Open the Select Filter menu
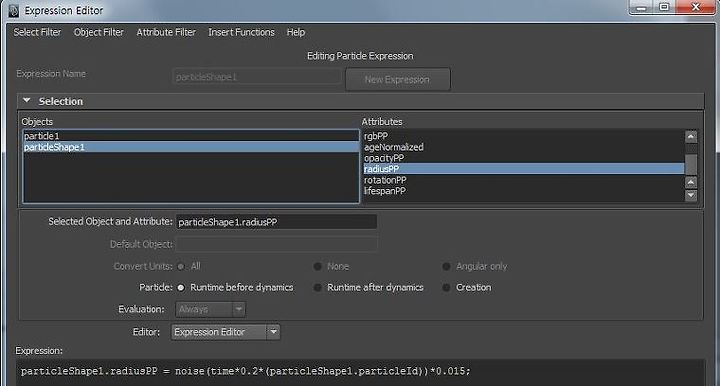The height and width of the screenshot is (386, 720). click(37, 32)
